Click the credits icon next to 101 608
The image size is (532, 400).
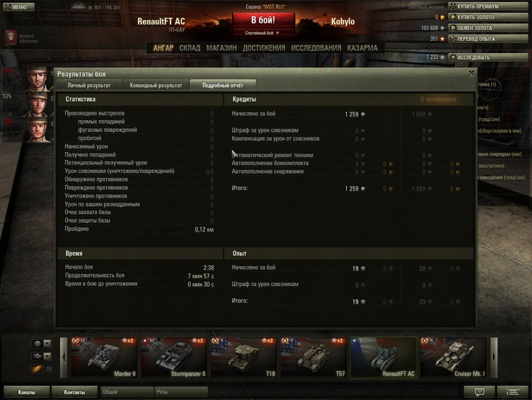point(442,28)
